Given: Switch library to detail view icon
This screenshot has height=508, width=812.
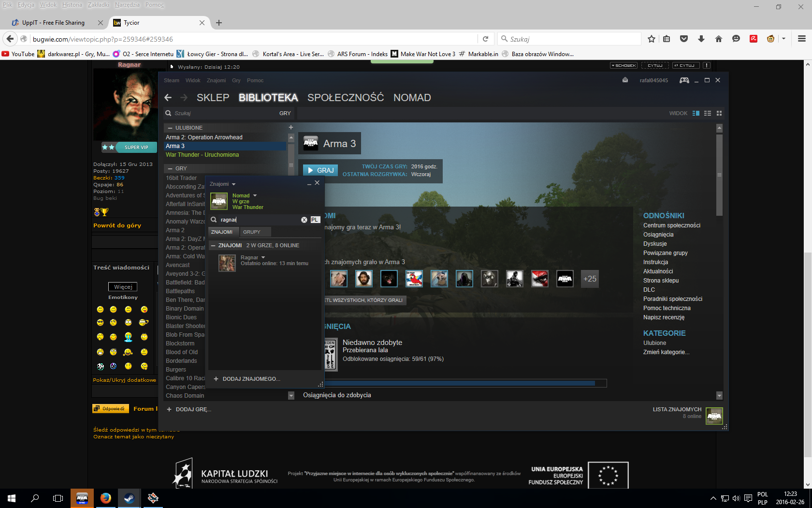Looking at the screenshot, I should [x=696, y=113].
